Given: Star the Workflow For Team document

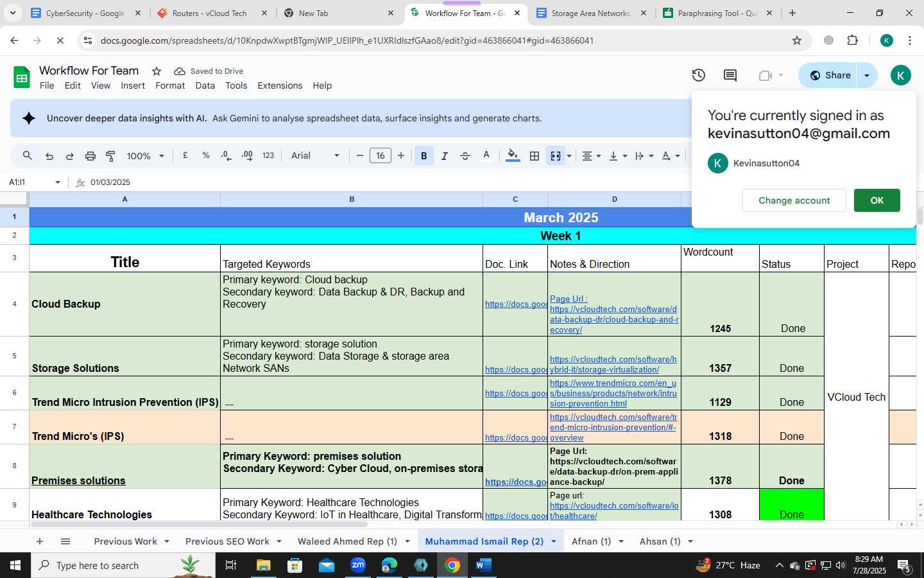Looking at the screenshot, I should (157, 71).
